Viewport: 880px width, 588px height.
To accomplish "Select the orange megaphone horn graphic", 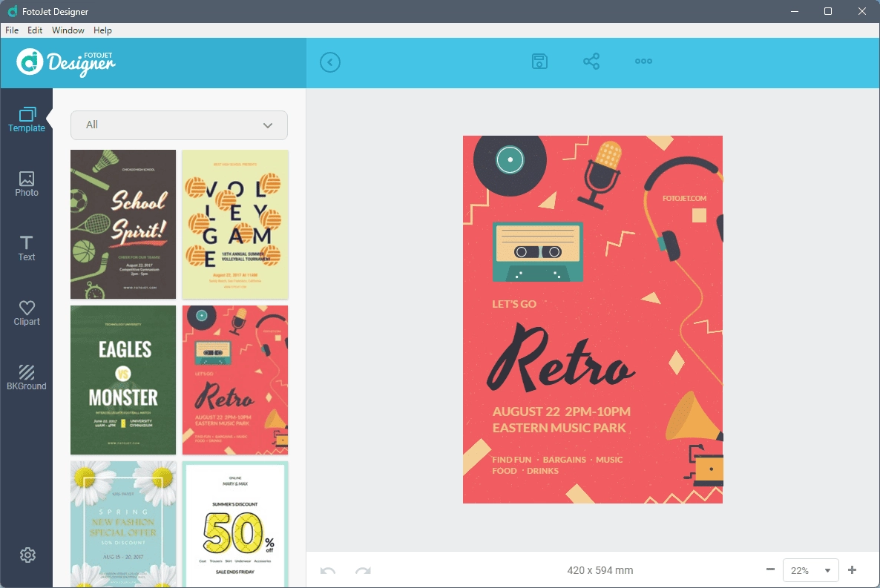I will [x=693, y=416].
